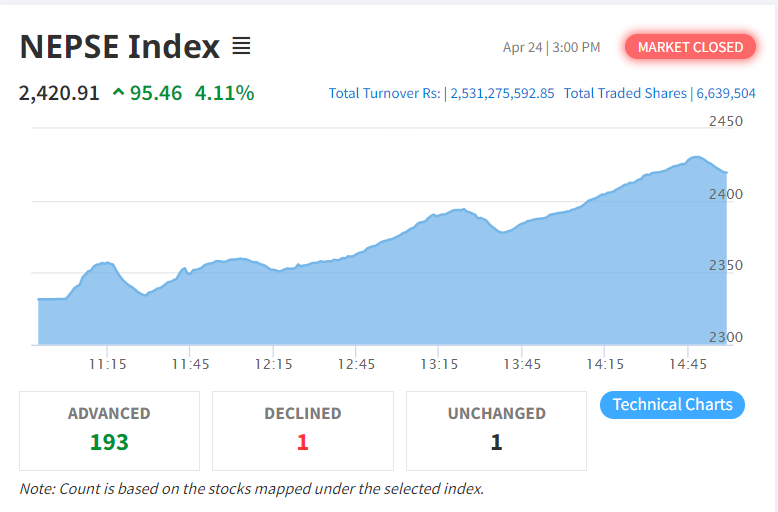
Task: Click the Market Closed status badge
Action: click(690, 47)
